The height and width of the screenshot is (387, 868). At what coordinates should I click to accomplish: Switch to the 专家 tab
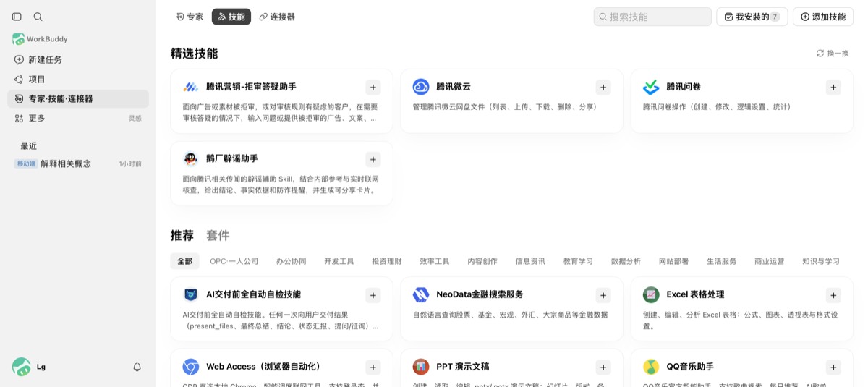point(190,17)
